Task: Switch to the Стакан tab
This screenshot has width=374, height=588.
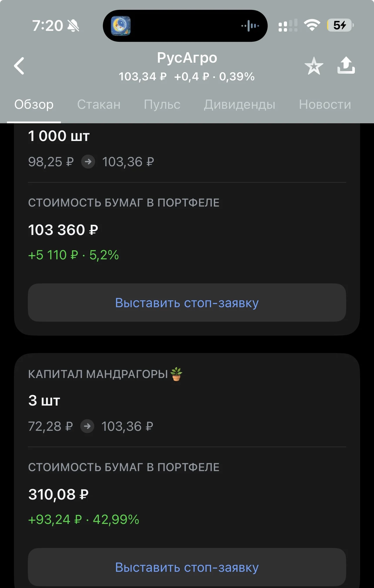Action: click(99, 104)
